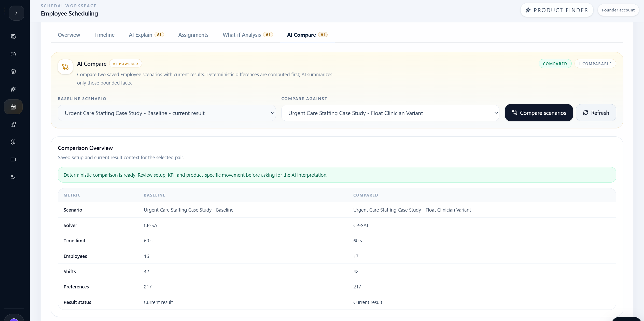This screenshot has width=644, height=321.
Task: Click the 'Employees' metric row label
Action: click(75, 256)
